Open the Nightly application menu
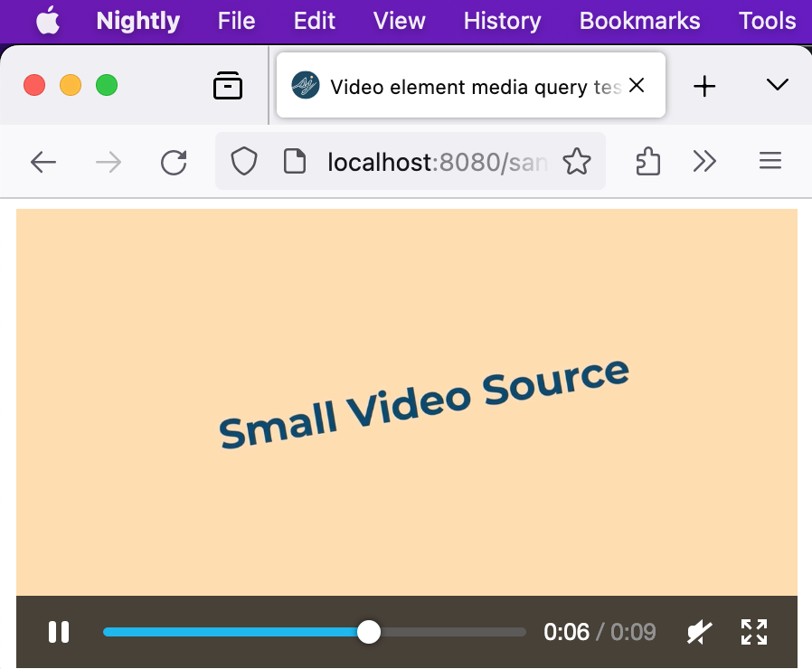This screenshot has height=669, width=812. [x=137, y=21]
